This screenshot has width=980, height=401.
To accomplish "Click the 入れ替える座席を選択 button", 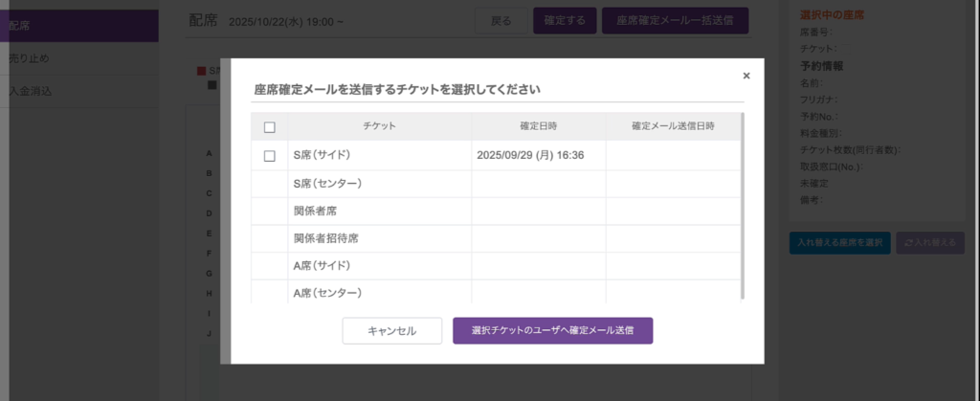I will coord(839,243).
